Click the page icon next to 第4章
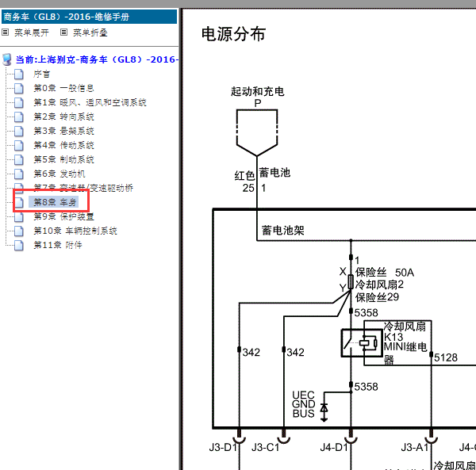 click(x=19, y=145)
